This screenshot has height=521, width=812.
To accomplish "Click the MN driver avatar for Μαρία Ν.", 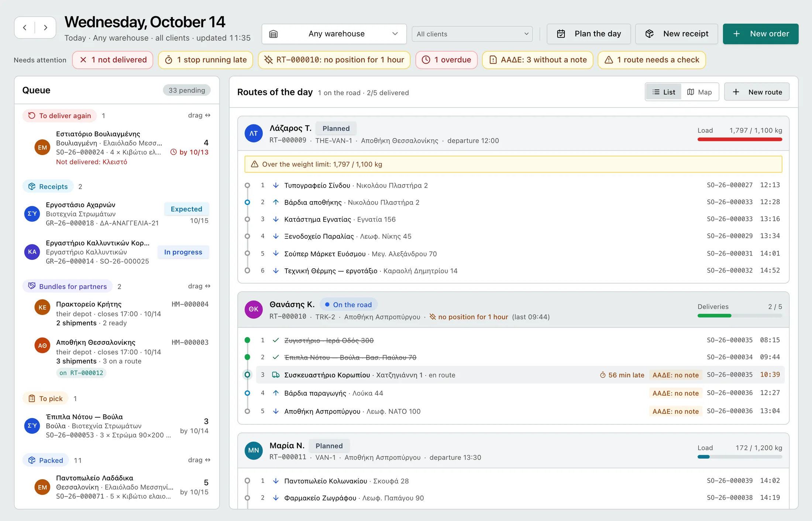I will pos(254,450).
